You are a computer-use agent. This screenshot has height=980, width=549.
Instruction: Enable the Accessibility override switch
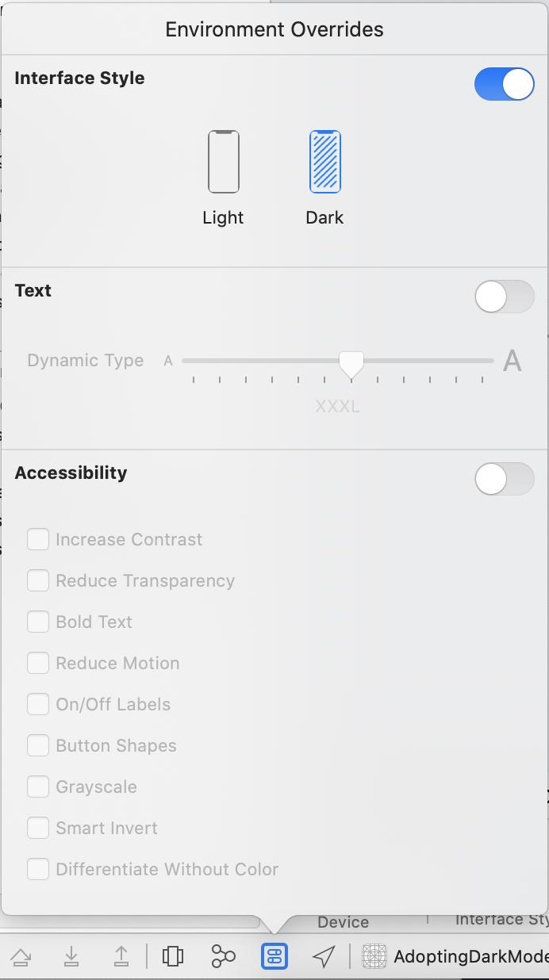tap(505, 479)
